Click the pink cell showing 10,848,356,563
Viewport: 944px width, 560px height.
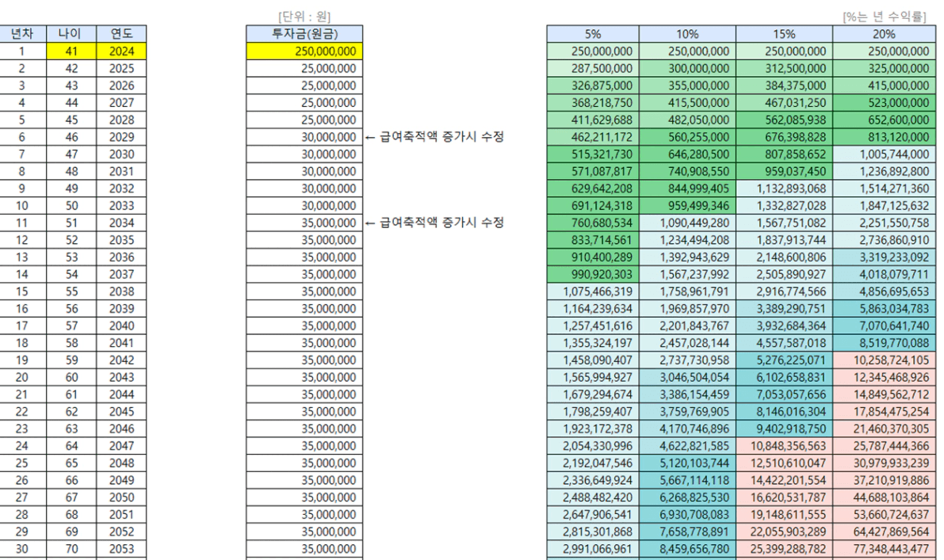tap(783, 447)
